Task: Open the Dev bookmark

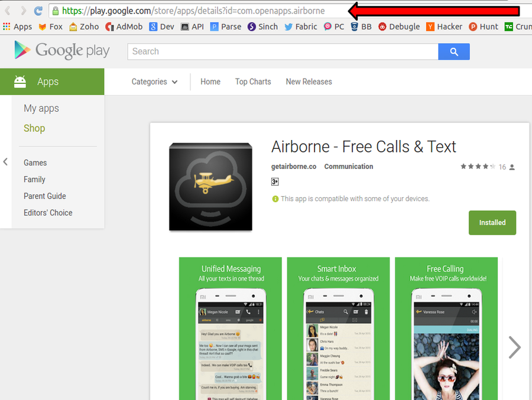Action: pos(161,27)
